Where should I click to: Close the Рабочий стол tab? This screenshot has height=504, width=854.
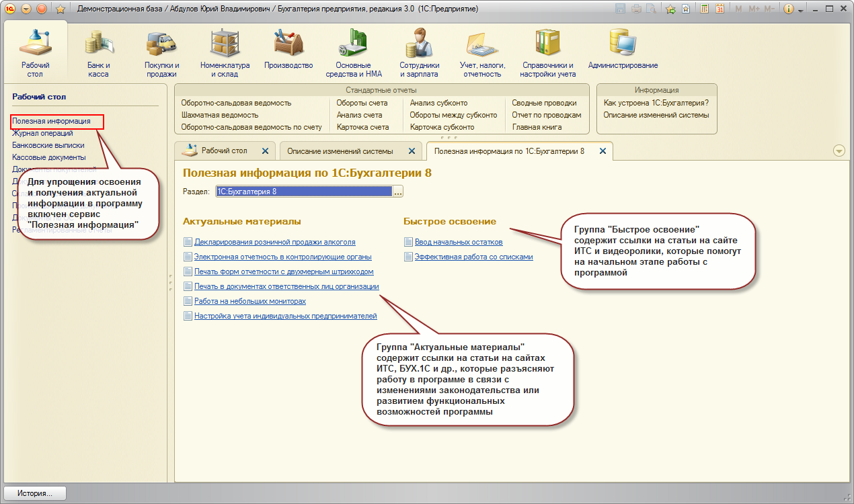point(265,151)
